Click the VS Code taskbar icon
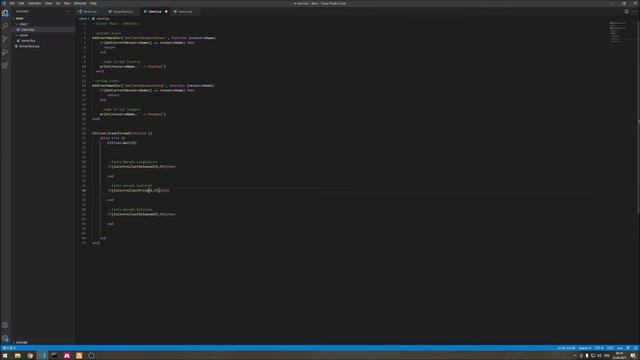The height and width of the screenshot is (360, 640). 42,356
